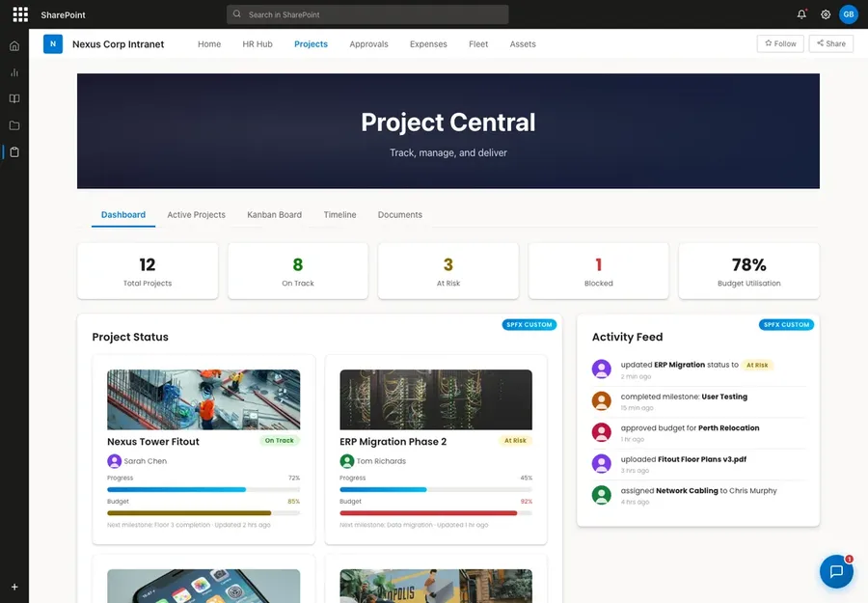
Task: Click Sarah Chen's avatar on Nexus Tower Fitout
Action: (114, 461)
